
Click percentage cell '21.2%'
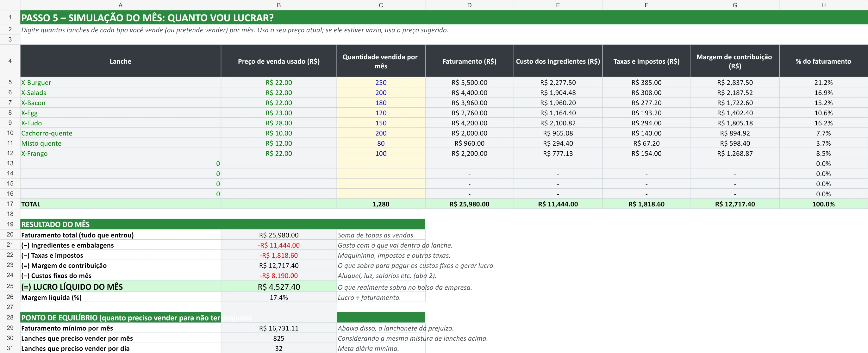point(823,82)
